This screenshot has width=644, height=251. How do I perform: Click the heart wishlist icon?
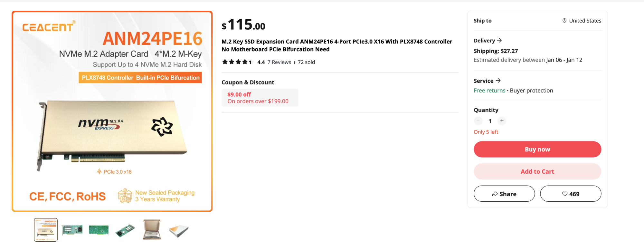click(x=565, y=194)
